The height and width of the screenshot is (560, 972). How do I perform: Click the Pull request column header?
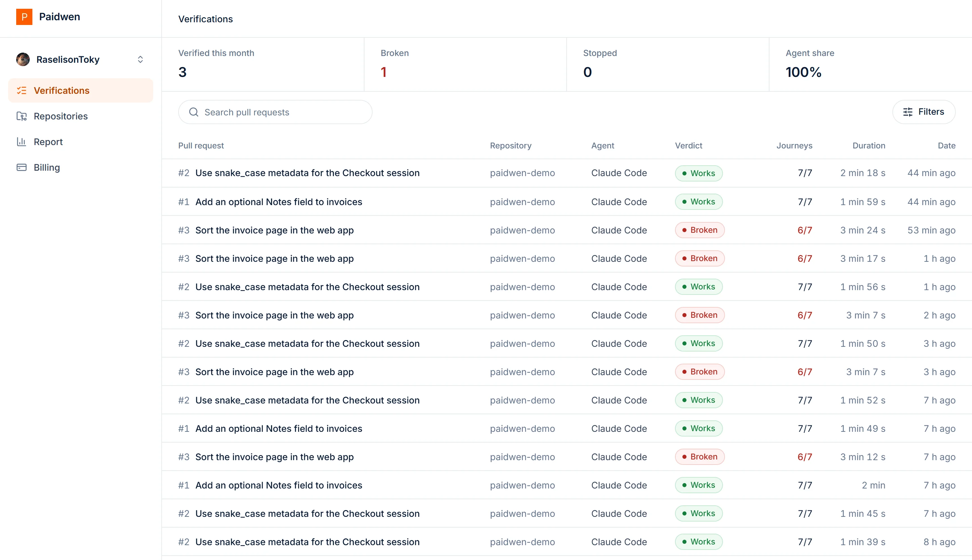[x=201, y=146]
